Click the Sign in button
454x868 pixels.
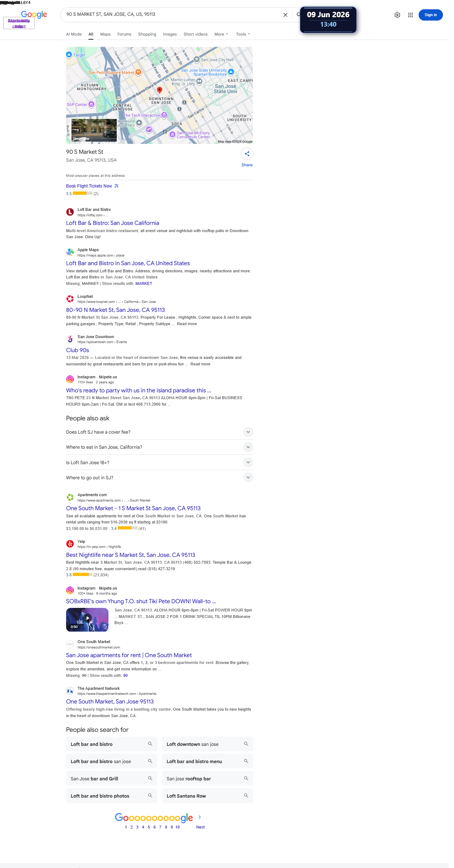coord(431,15)
